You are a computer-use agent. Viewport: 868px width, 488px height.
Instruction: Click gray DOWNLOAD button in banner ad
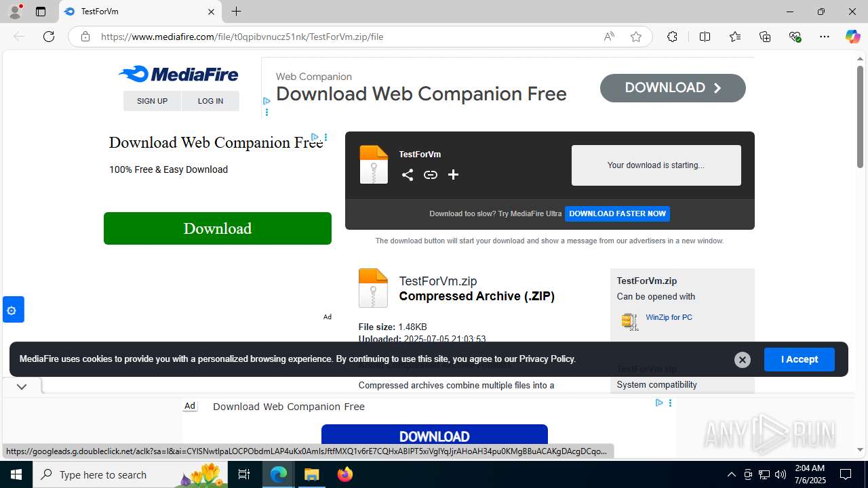(673, 88)
